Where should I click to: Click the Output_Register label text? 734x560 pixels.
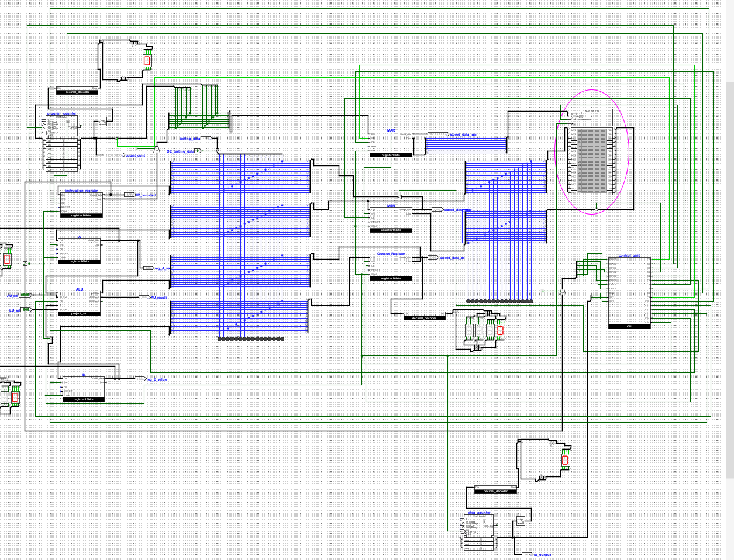pos(391,254)
